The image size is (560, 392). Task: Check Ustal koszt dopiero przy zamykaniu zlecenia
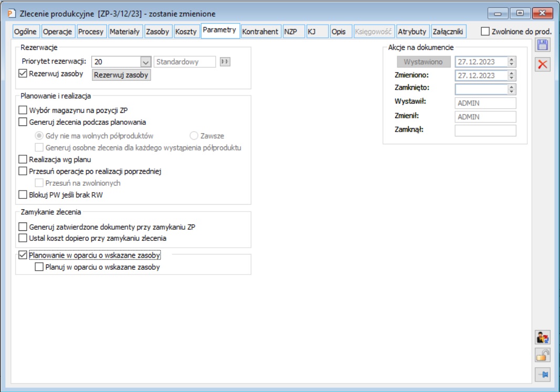tap(23, 238)
